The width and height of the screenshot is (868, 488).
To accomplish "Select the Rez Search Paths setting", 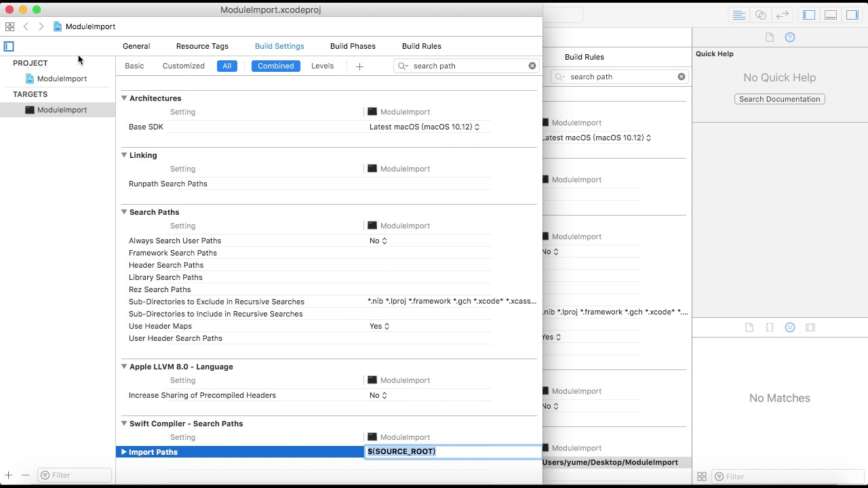I will pyautogui.click(x=160, y=289).
